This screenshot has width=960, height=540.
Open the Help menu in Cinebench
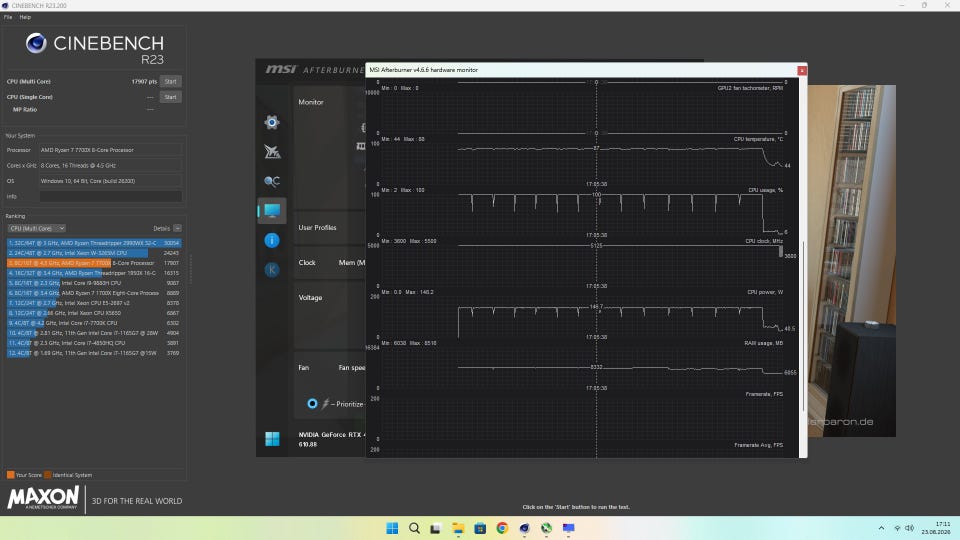25,17
